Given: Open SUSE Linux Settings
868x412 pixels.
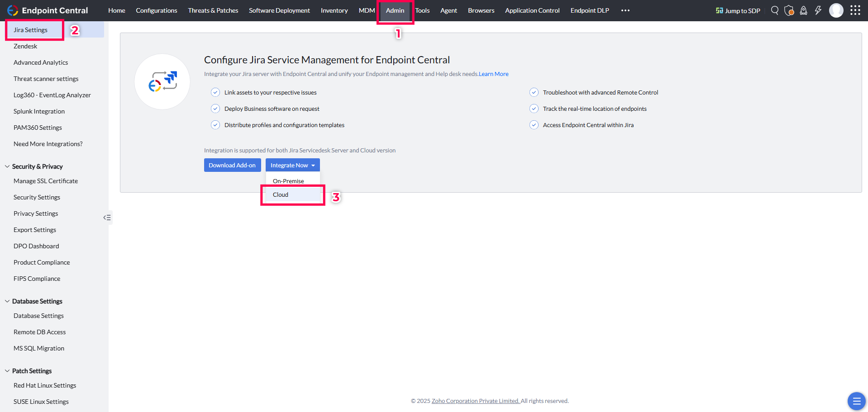Looking at the screenshot, I should click(41, 402).
